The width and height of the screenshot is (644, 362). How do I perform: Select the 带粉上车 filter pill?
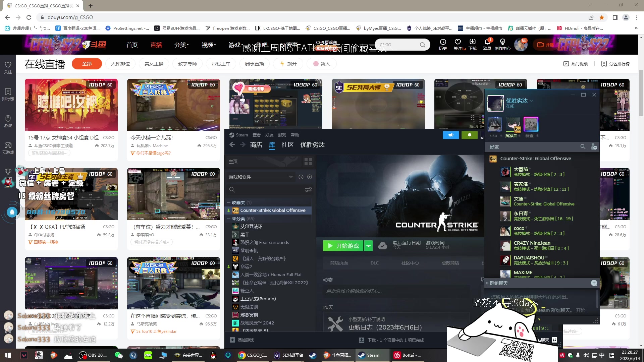pos(221,64)
